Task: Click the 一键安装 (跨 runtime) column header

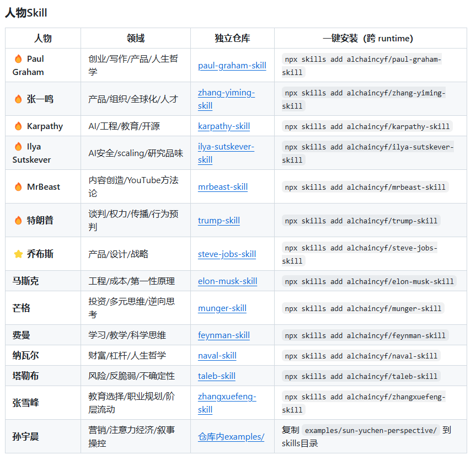Action: point(370,38)
